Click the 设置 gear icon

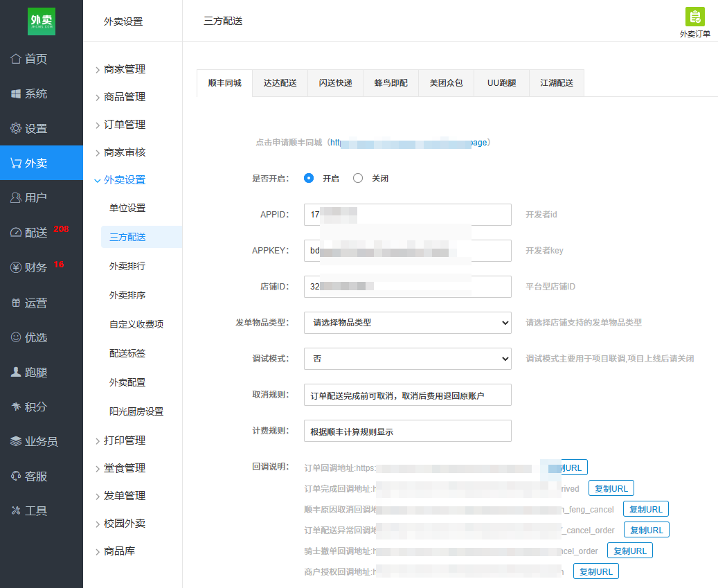16,128
